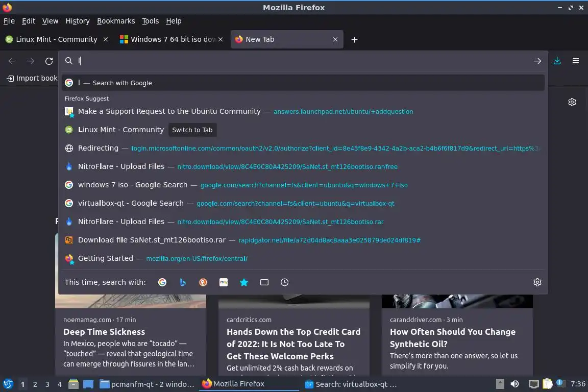Click the go arrow in the address bar
Viewport: 588px width, 392px height.
(x=537, y=61)
